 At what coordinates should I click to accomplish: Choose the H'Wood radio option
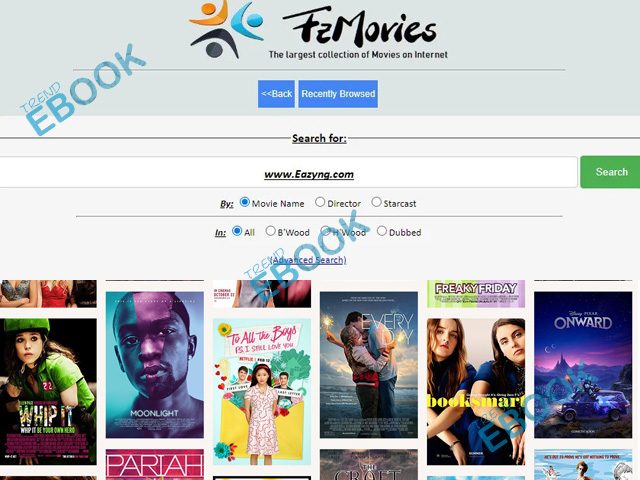pos(325,231)
